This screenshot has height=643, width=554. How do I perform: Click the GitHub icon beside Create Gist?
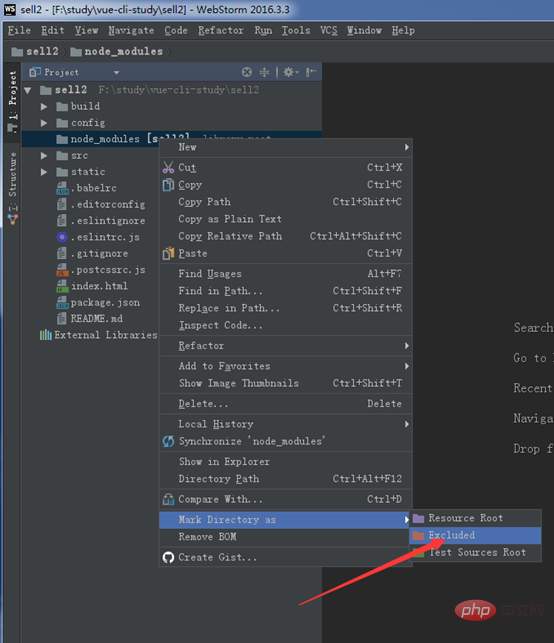[168, 557]
